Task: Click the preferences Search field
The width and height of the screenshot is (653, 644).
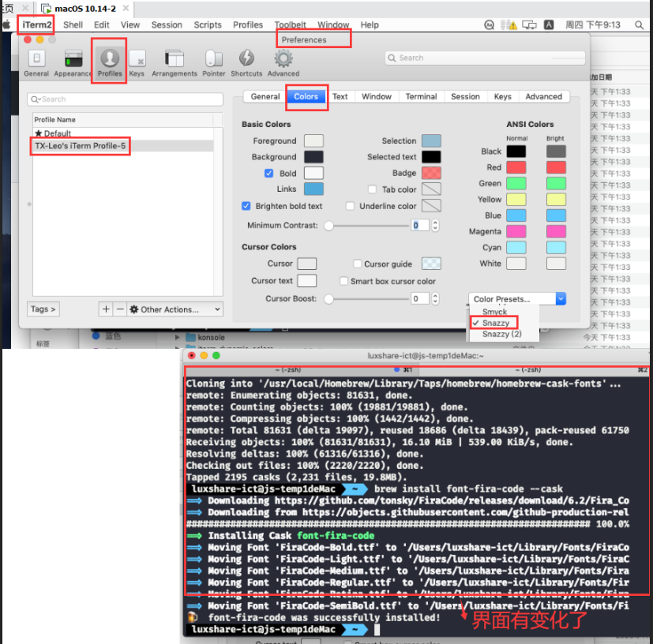Action: click(x=485, y=58)
